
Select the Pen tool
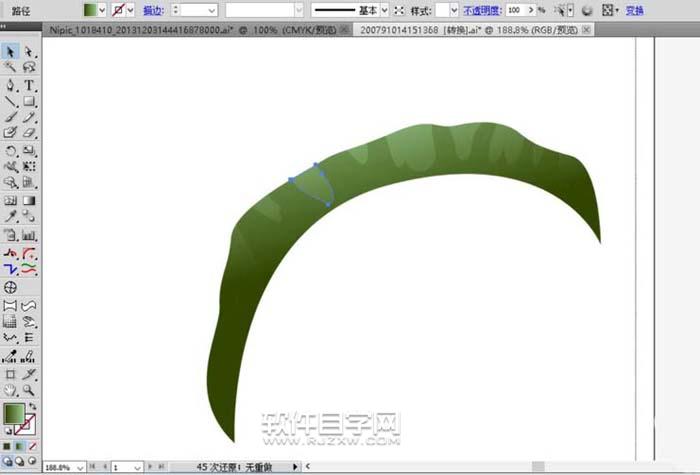tap(10, 85)
